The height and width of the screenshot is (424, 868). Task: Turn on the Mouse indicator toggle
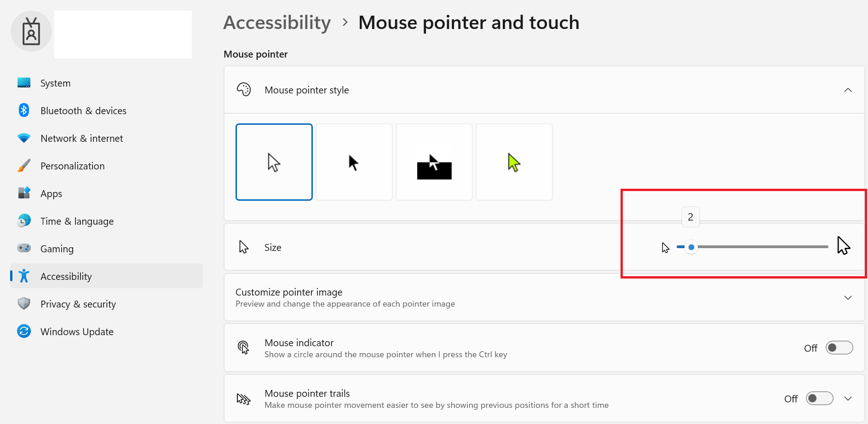point(839,348)
